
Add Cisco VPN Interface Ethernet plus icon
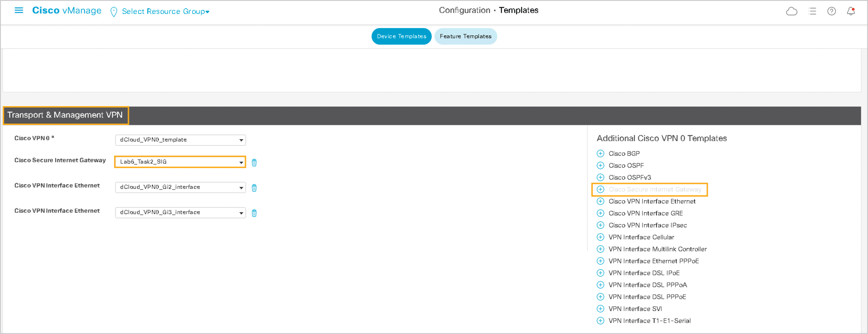pos(600,201)
